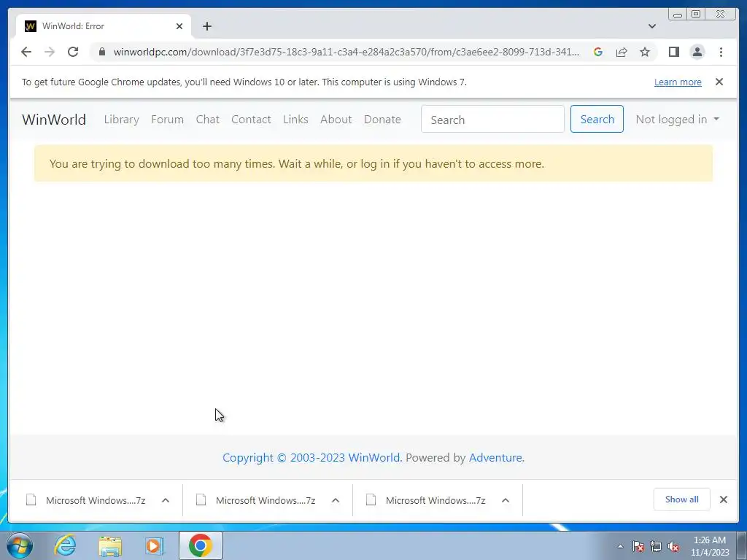
Task: Open the taskbar clock and date
Action: [710, 546]
